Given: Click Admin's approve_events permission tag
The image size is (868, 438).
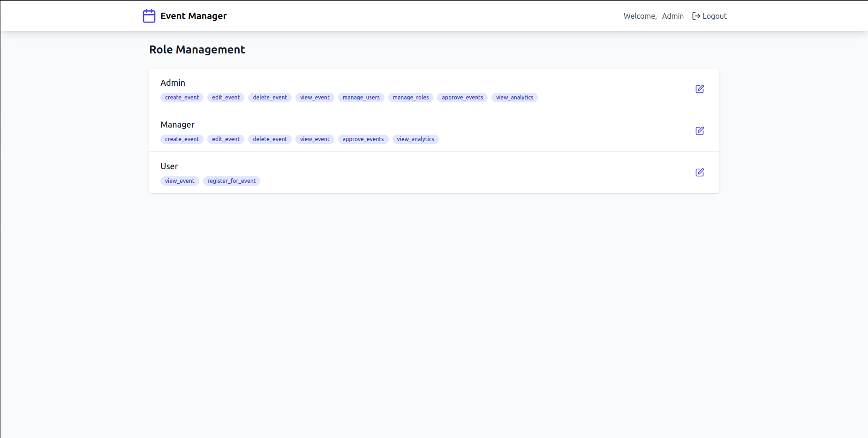Looking at the screenshot, I should 462,98.
